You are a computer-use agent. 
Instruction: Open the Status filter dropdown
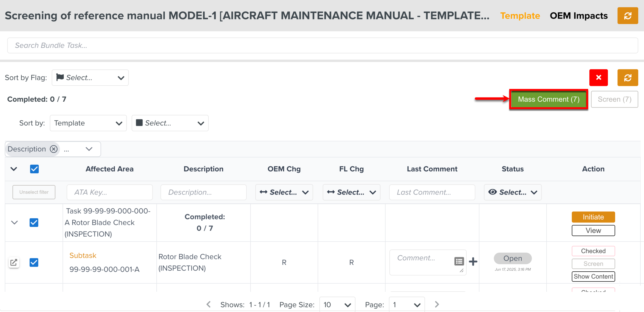(x=512, y=192)
